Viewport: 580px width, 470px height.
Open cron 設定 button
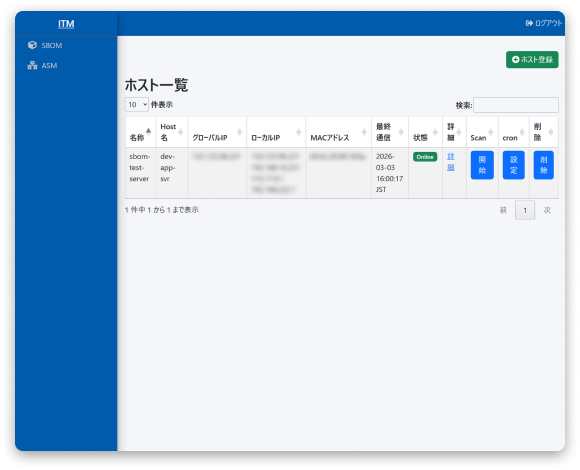tap(513, 165)
